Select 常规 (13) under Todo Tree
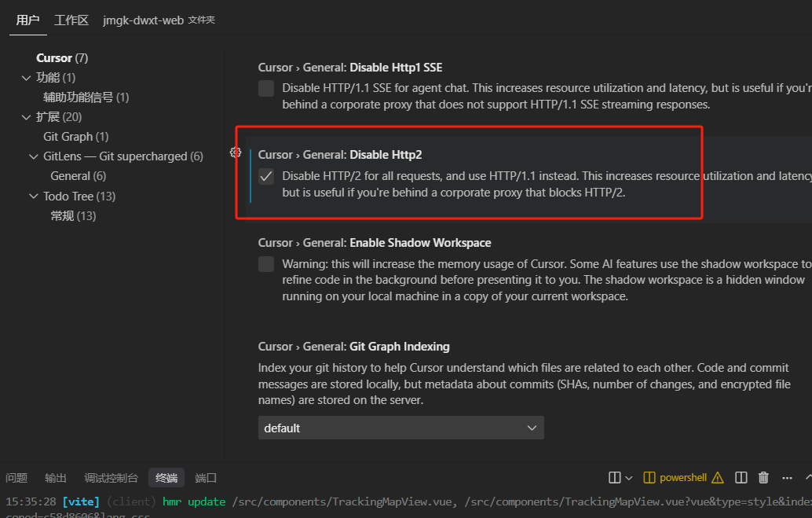812x518 pixels. [x=73, y=215]
